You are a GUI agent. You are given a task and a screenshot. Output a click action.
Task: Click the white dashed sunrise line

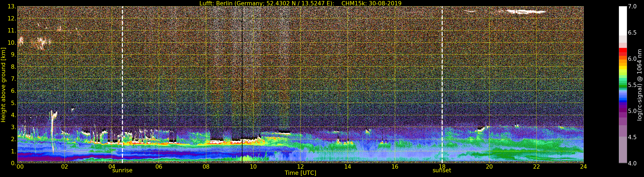coord(122,85)
